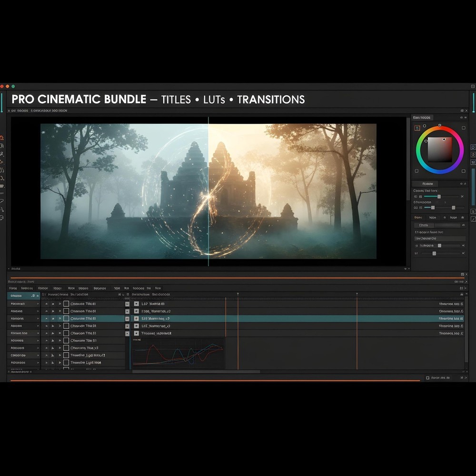Expand the selected teal timeline layer's properties
Screen dimensions: 476x476
pos(60,318)
